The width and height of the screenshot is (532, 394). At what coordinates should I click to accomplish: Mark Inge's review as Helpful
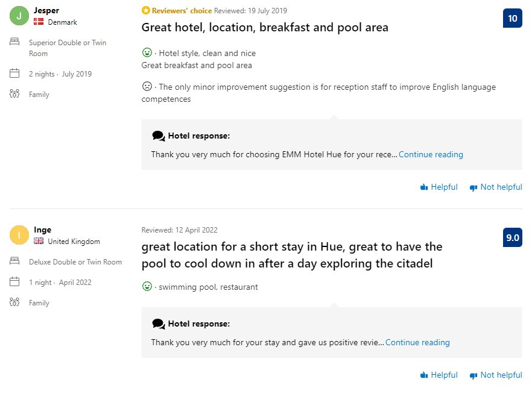pos(439,375)
